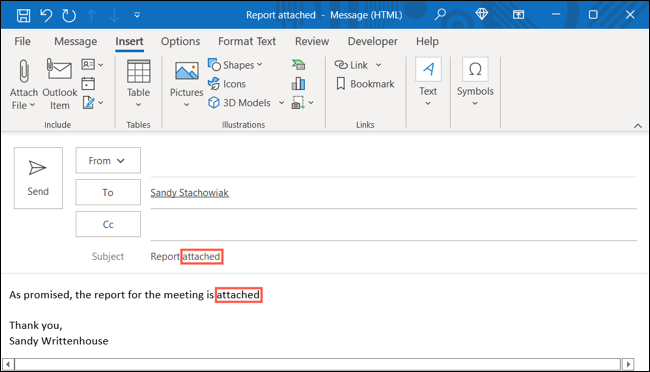The width and height of the screenshot is (650, 372).
Task: Redo the last action
Action: pyautogui.click(x=69, y=15)
